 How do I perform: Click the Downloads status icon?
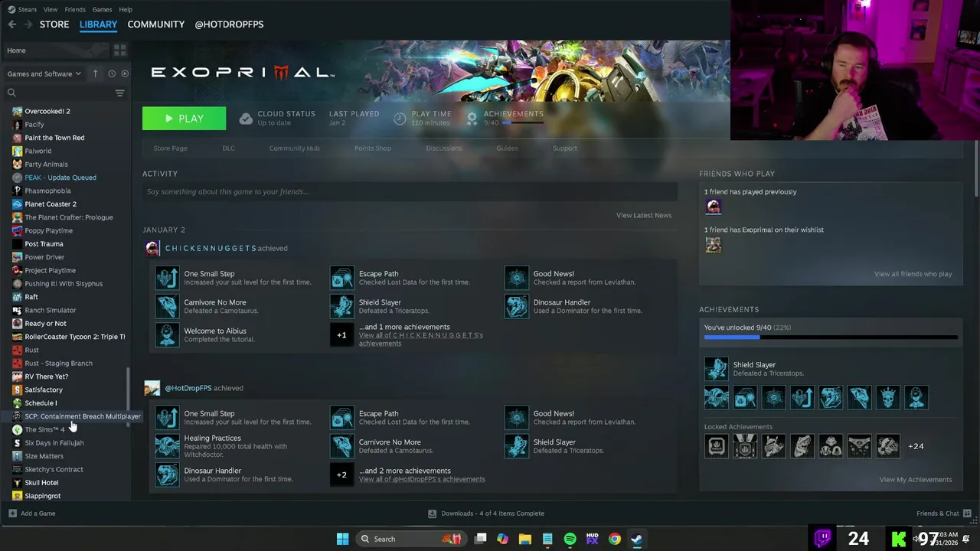click(x=432, y=514)
